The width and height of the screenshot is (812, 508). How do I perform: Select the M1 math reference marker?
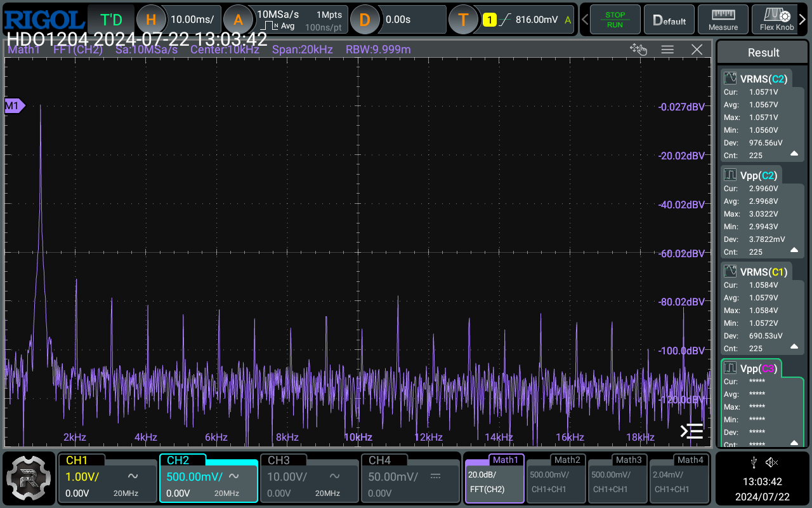(14, 106)
